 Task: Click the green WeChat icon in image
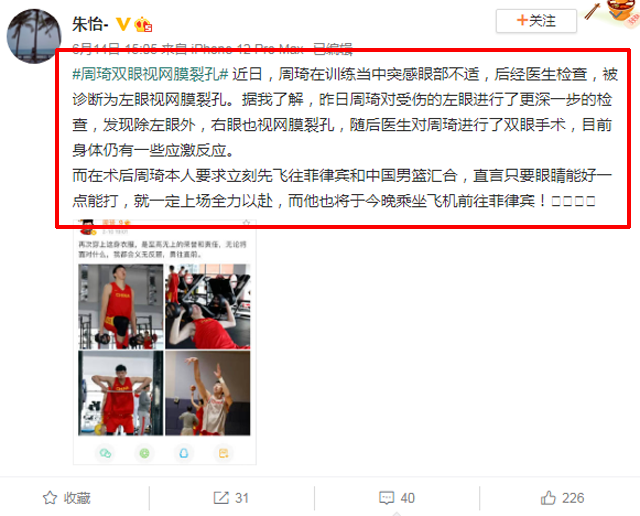[105, 453]
